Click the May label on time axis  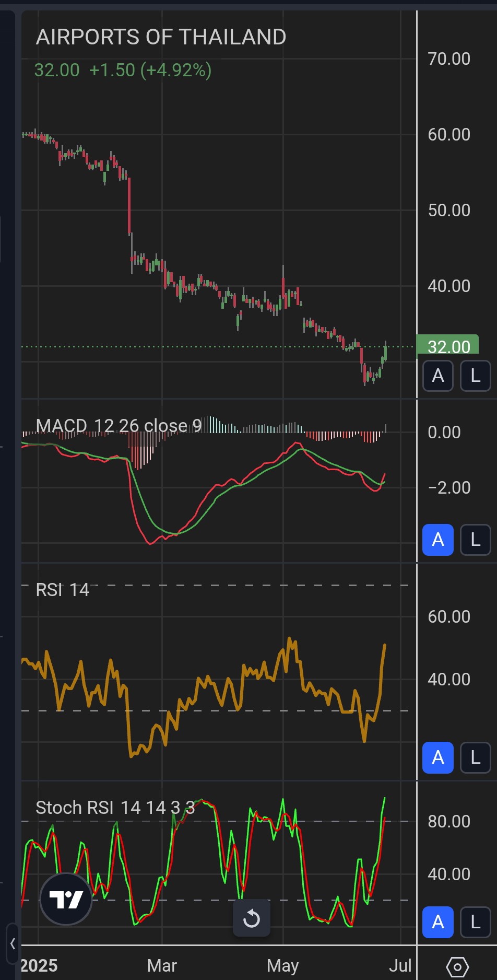coord(282,965)
